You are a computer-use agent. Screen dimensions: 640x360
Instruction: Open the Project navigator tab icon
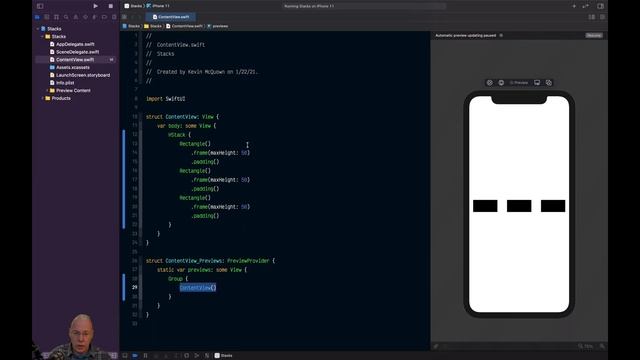[37, 17]
